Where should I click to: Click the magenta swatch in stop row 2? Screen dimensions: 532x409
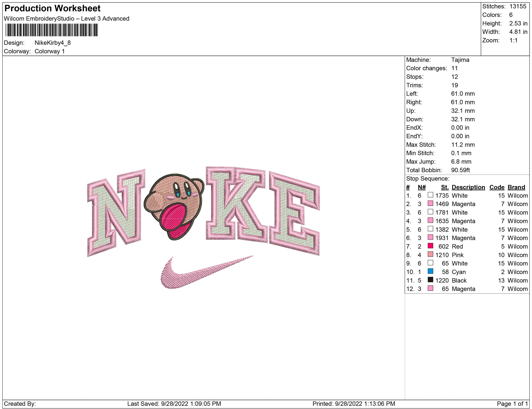pyautogui.click(x=430, y=204)
